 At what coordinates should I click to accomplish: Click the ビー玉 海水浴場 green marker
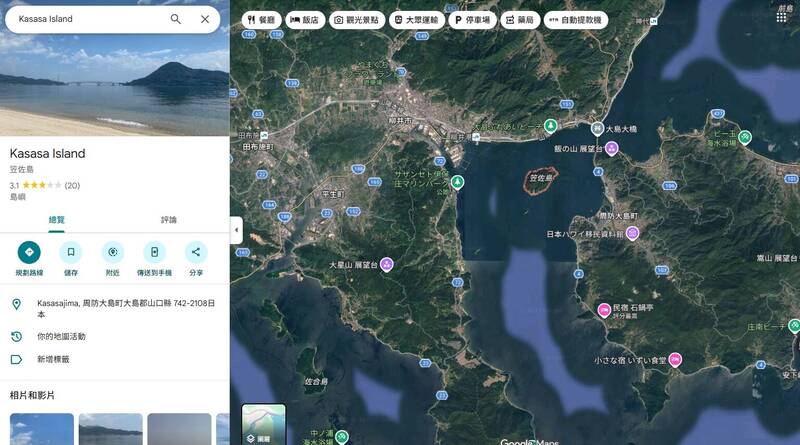tap(745, 137)
